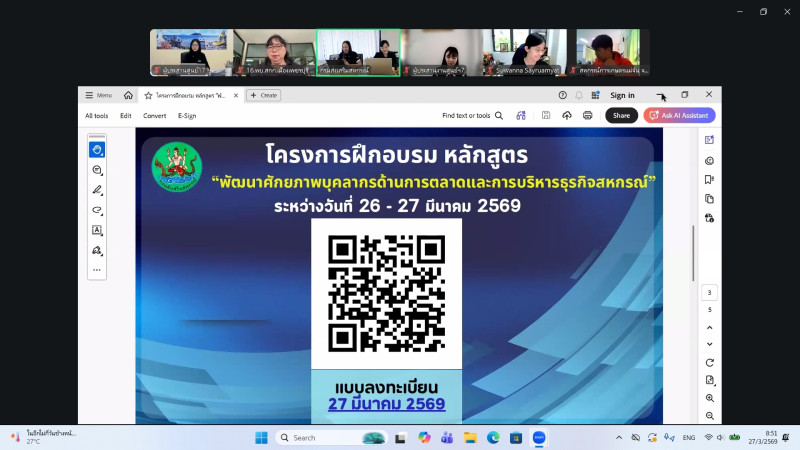Open the E-Sign menu item

(x=187, y=115)
